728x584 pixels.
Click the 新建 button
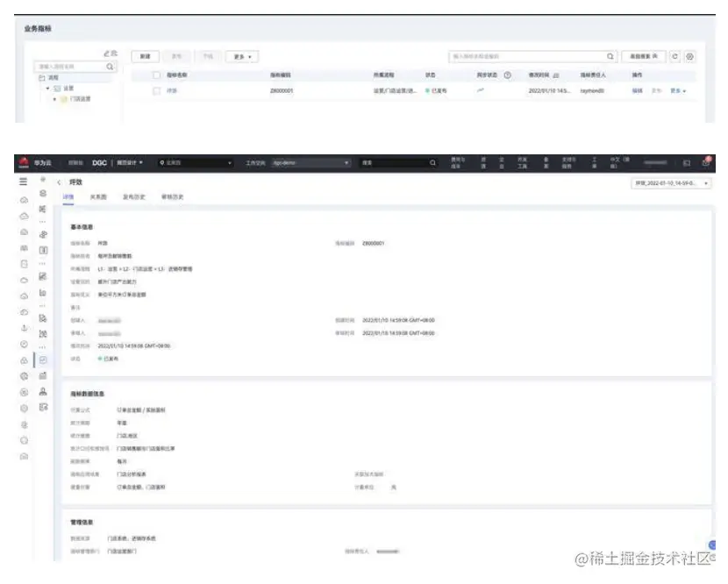pos(146,57)
